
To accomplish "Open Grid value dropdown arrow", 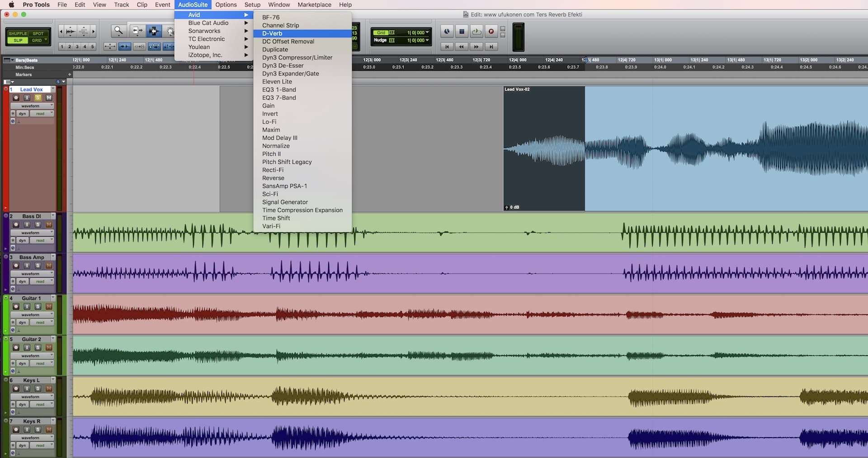I will click(x=427, y=33).
